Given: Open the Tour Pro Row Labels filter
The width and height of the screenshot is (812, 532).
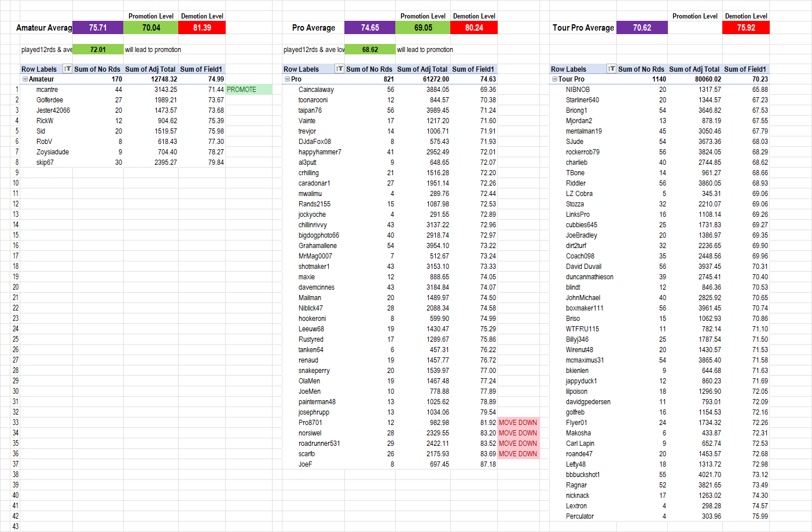Looking at the screenshot, I should [x=611, y=69].
